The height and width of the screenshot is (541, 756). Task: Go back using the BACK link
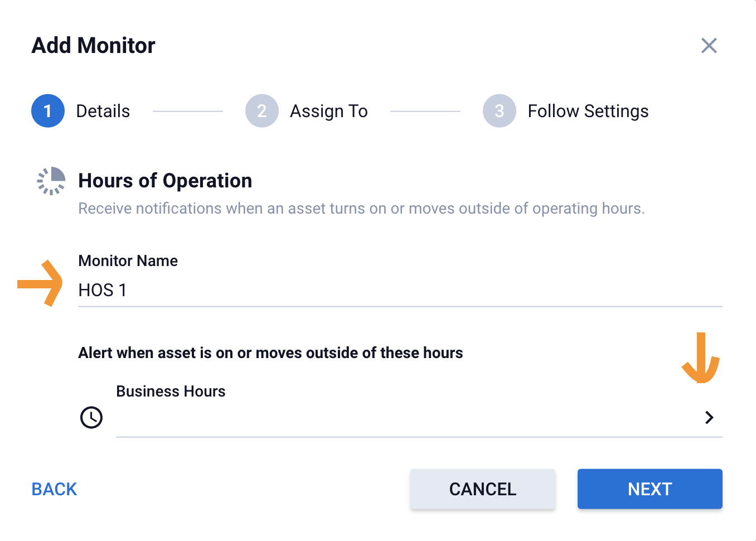pos(54,489)
